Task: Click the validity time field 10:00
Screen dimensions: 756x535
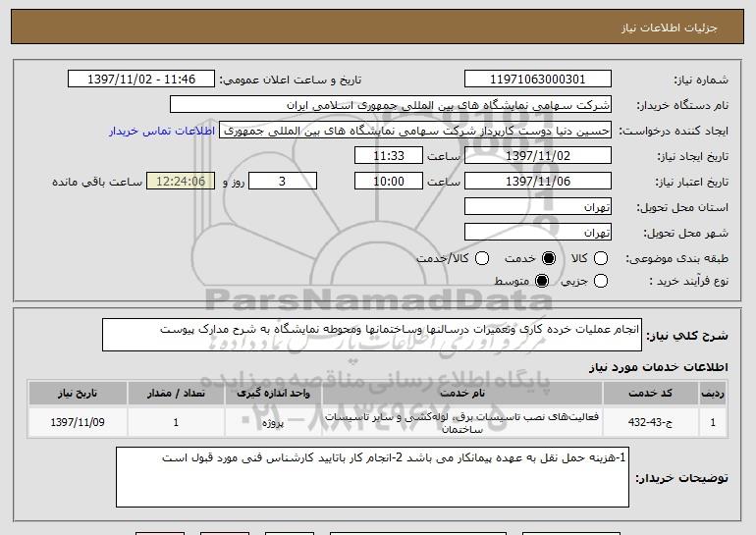Action: [x=389, y=182]
